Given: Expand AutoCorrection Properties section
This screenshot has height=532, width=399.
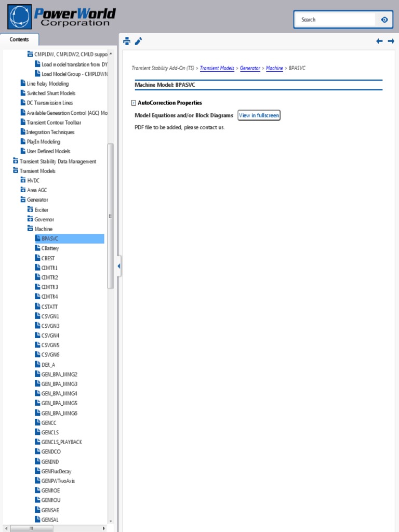Looking at the screenshot, I should click(x=134, y=103).
